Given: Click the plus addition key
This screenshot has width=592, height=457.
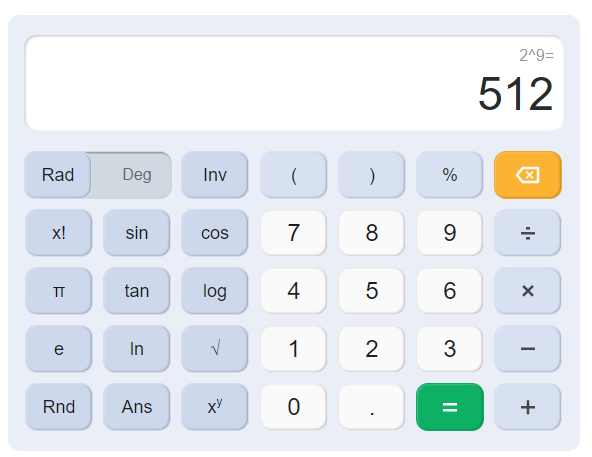Looking at the screenshot, I should tap(527, 407).
